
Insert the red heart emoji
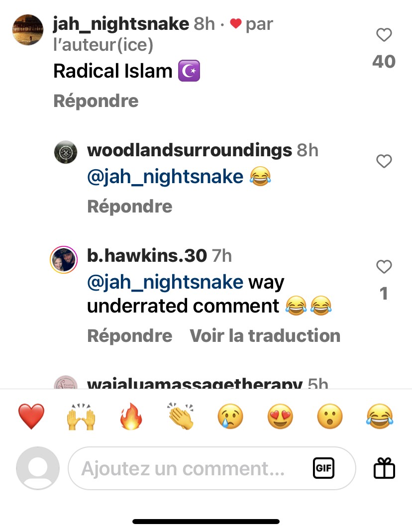31,417
